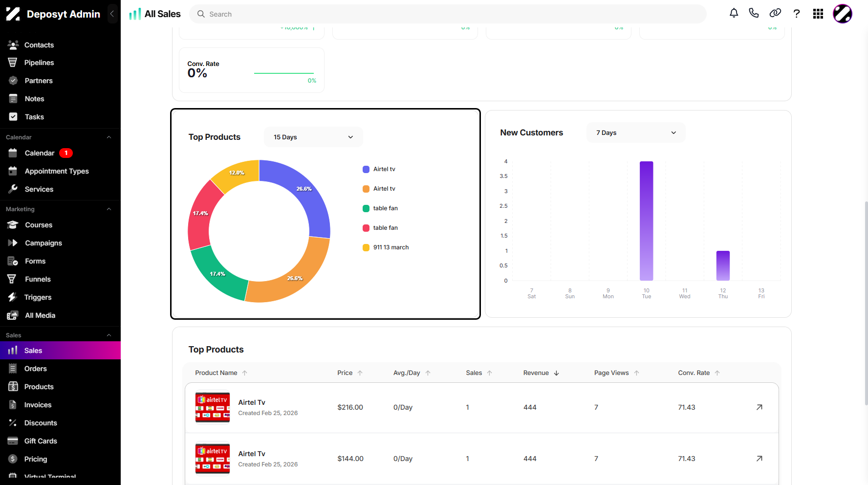Collapse the Sales sidebar section

[x=109, y=335]
